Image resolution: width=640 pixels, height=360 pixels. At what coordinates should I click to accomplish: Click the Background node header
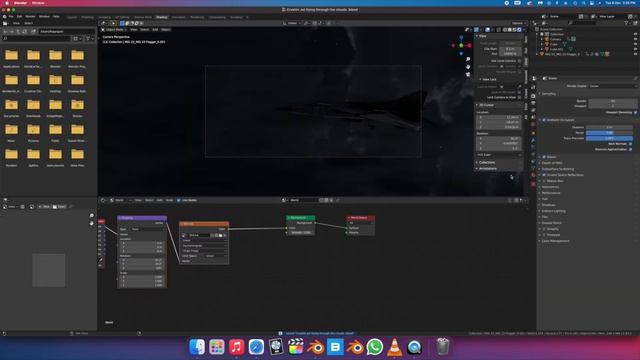(x=300, y=218)
